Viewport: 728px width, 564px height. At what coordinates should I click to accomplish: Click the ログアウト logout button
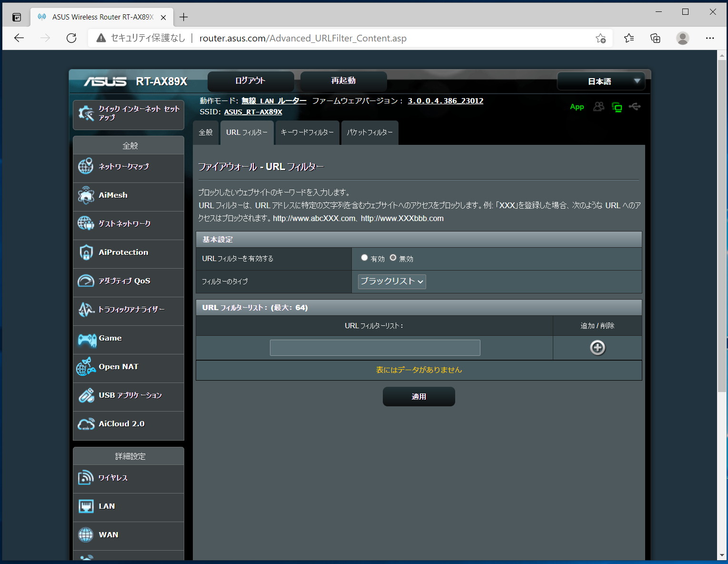click(x=250, y=81)
